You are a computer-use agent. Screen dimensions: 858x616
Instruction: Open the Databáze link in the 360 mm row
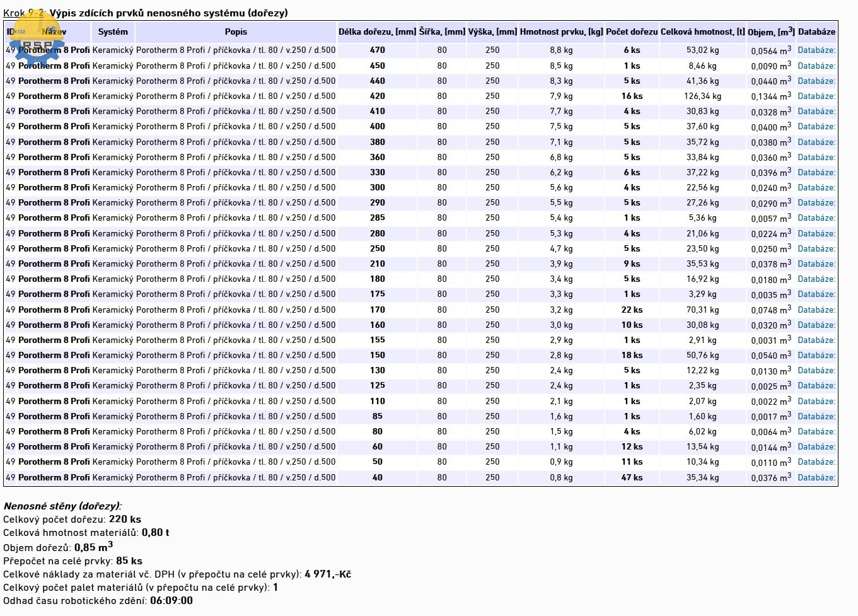tap(816, 157)
